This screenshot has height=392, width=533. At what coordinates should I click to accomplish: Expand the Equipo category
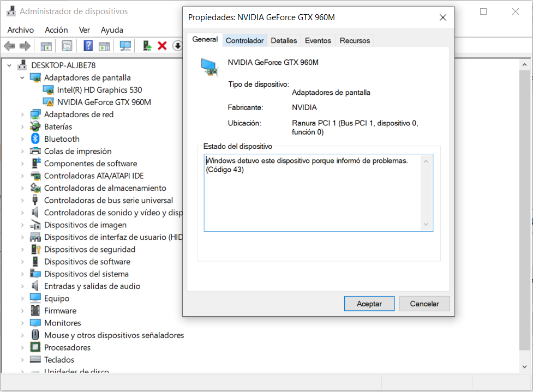point(22,298)
